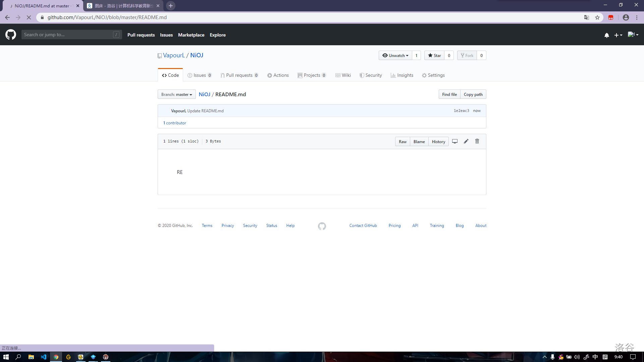The image size is (644, 362).
Task: Close the Luogu image host tab
Action: pyautogui.click(x=158, y=6)
